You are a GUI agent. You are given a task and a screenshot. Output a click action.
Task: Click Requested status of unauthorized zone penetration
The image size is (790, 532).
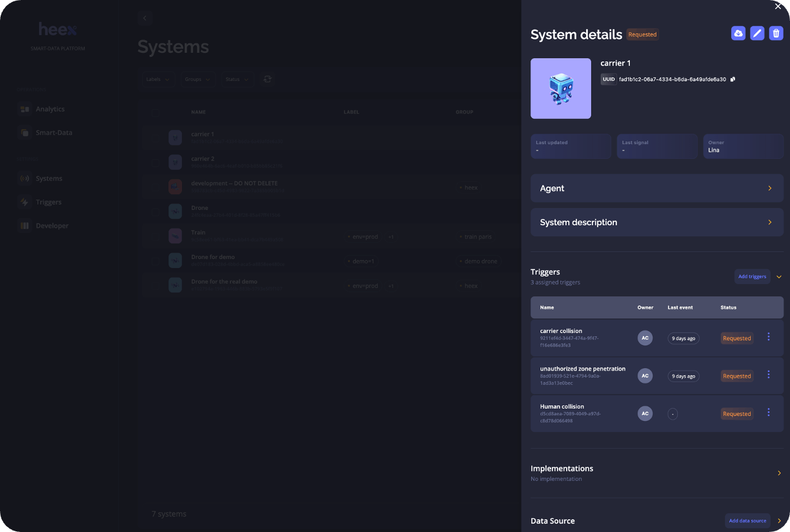coord(736,376)
